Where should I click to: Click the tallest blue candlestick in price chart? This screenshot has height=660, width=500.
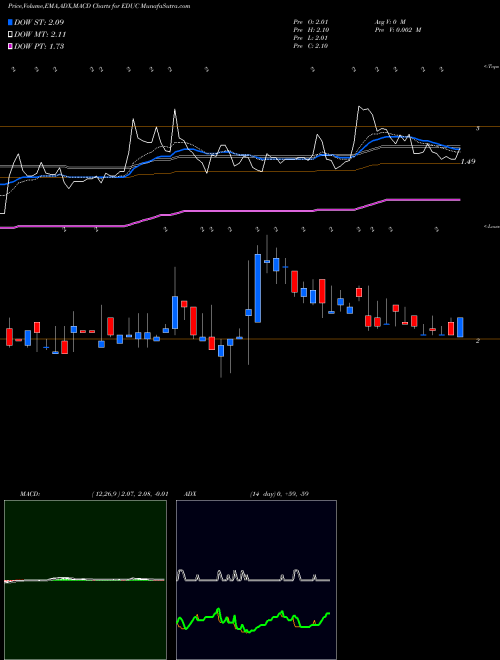pyautogui.click(x=258, y=288)
